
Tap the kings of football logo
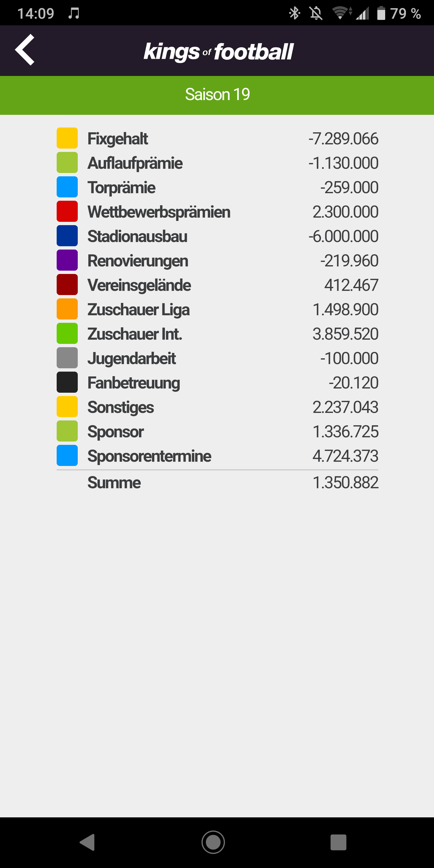pyautogui.click(x=218, y=52)
